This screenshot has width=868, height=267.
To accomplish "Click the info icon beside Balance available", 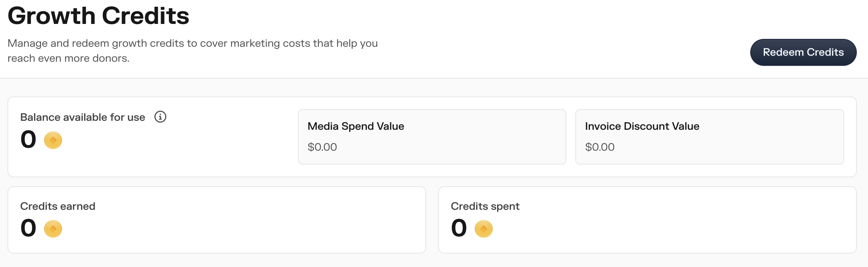I will 160,117.
